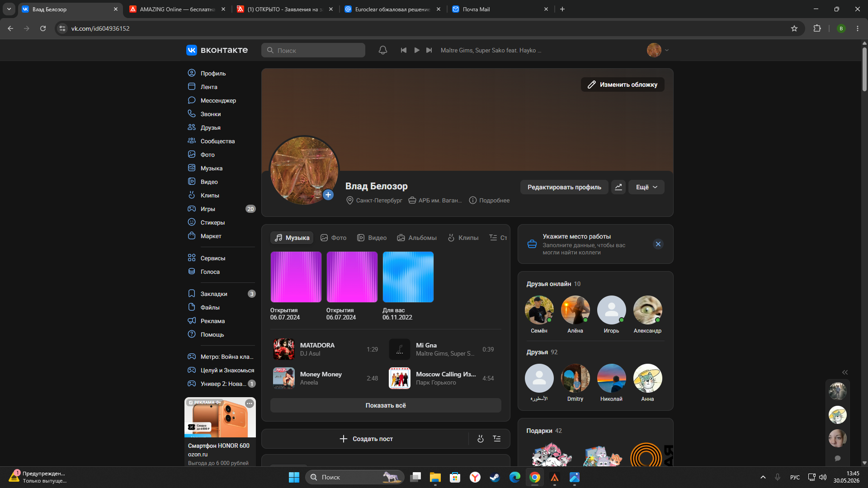Focus the VK search field

[x=313, y=50]
